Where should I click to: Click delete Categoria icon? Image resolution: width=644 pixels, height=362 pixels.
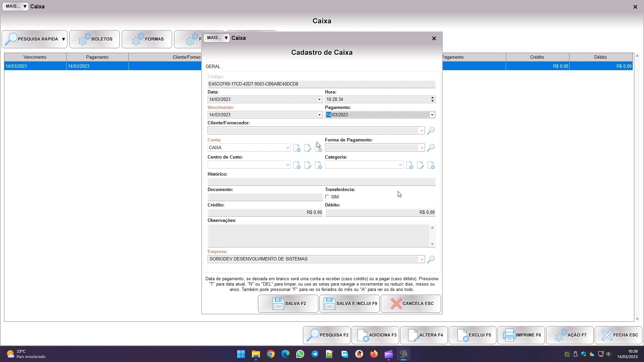pos(431,165)
